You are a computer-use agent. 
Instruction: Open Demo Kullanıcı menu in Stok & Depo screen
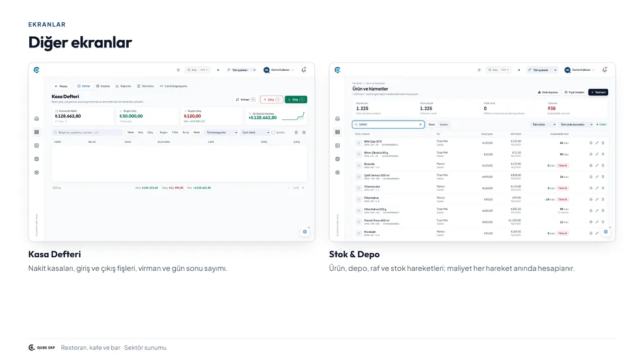(x=580, y=70)
